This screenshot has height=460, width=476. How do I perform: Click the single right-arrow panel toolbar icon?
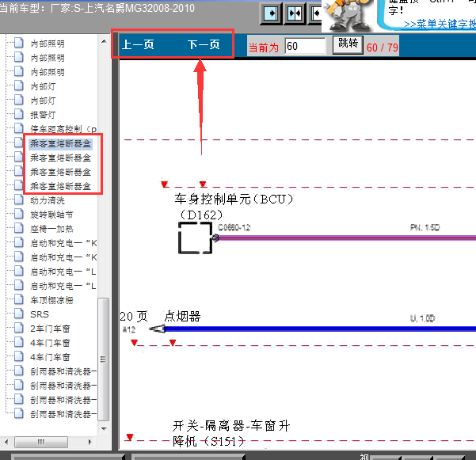[x=271, y=13]
